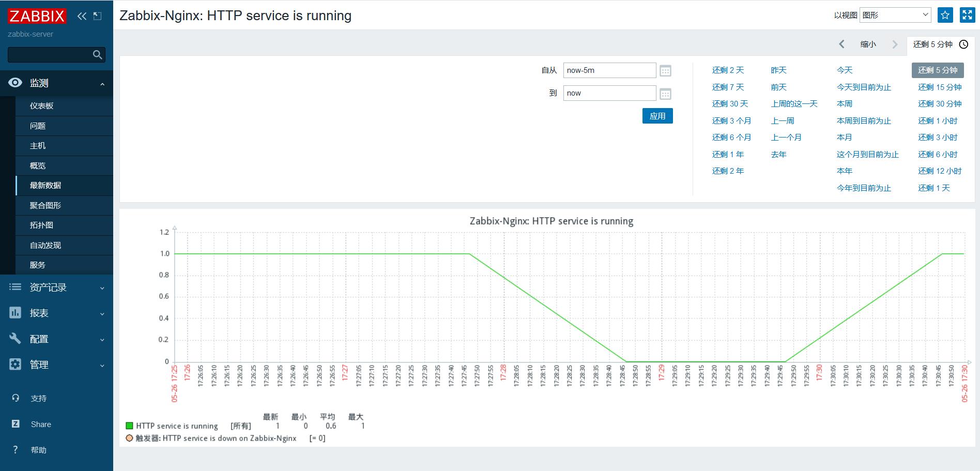Hide sidebar using the square icon
The height and width of the screenshot is (471, 980).
(x=97, y=16)
